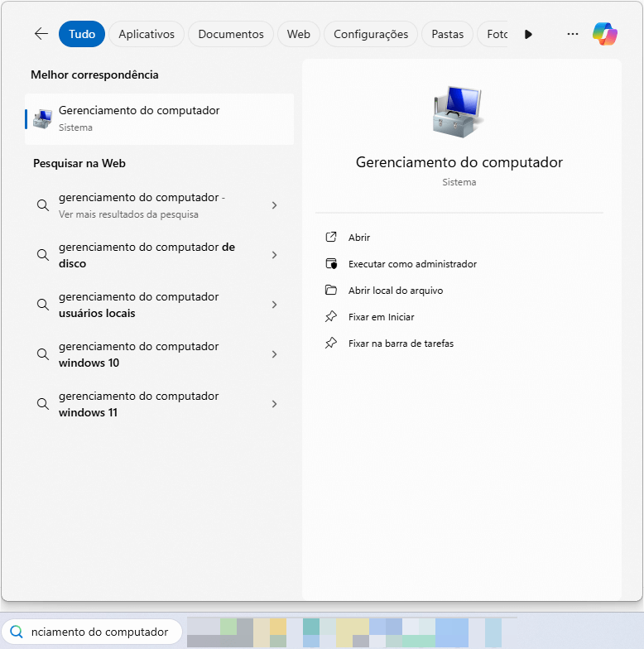Screen dimensions: 644x649
Task: Click 'Ver mais resultados da pesquisa' text
Action: click(x=128, y=214)
